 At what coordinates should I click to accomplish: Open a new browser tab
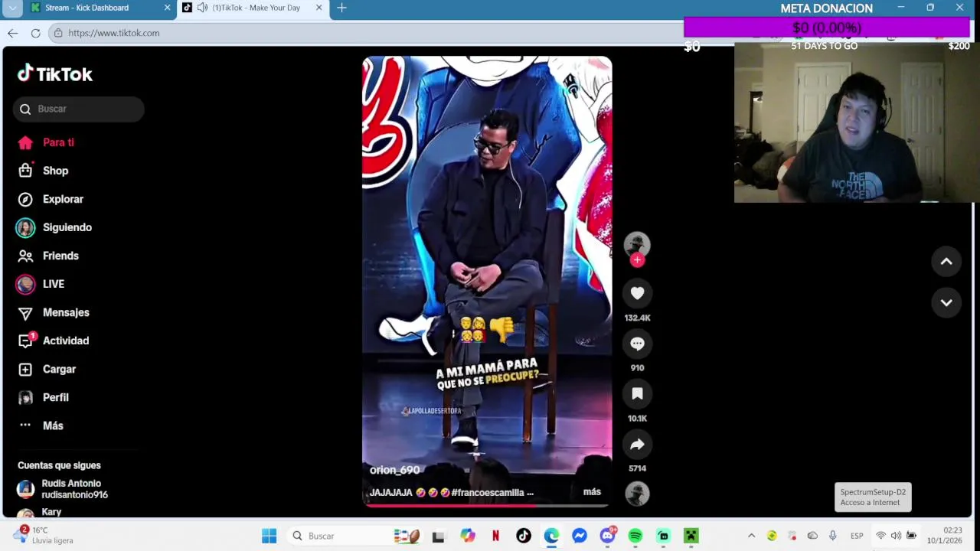(x=341, y=8)
